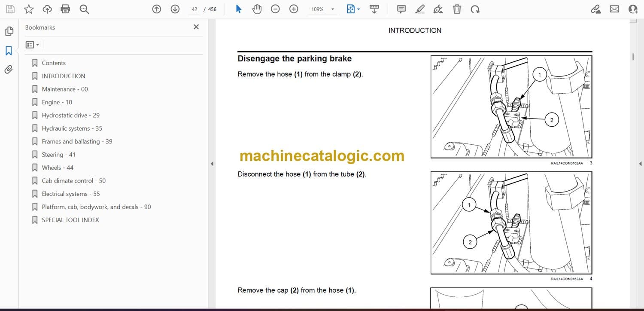Open the machinecatalogic.com link
The height and width of the screenshot is (311, 644).
(x=322, y=155)
